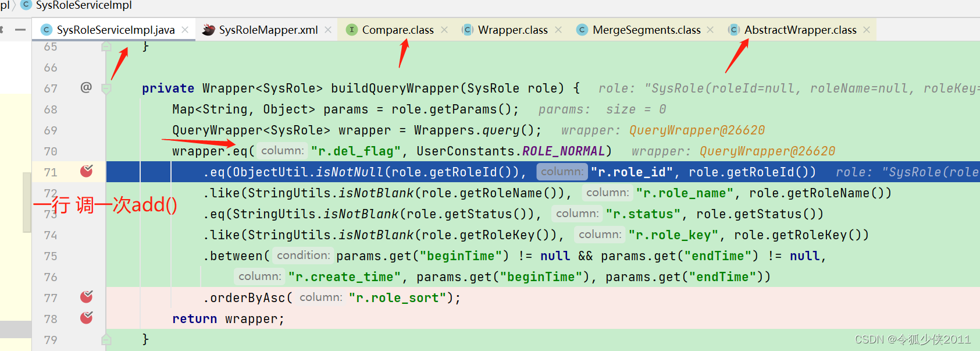Close the SysRoleServiceImpl.java tab
Image resolution: width=980 pixels, height=351 pixels.
pos(185,30)
